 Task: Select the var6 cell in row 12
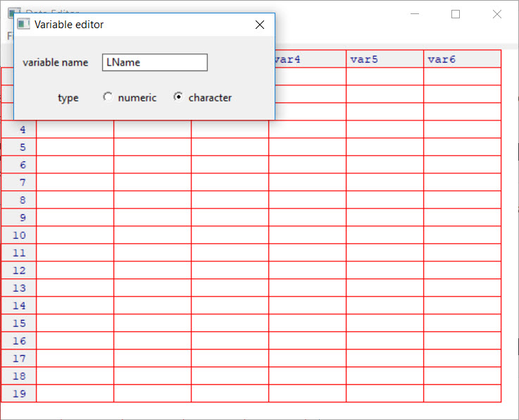point(462,271)
